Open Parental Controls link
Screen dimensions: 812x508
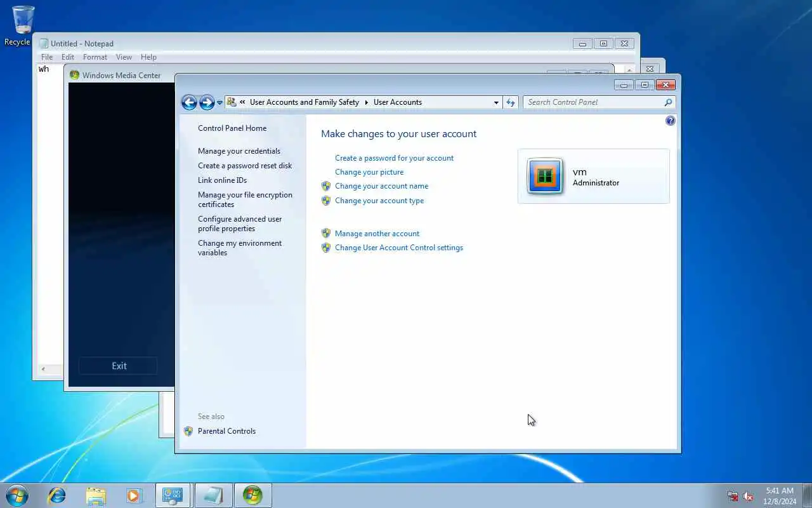[x=226, y=431]
